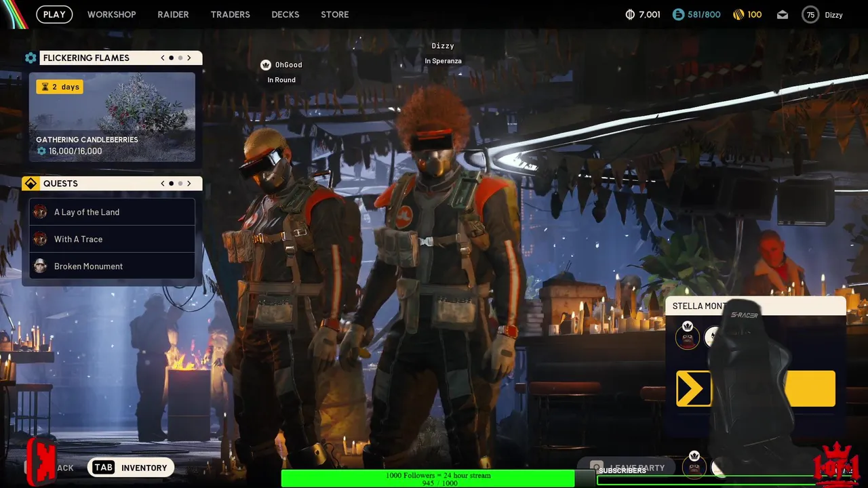The height and width of the screenshot is (488, 868).
Task: Click the 581/800 Cred counter
Action: 704,14
